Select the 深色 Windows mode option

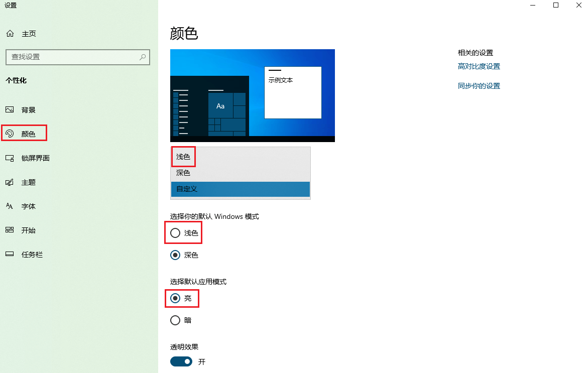coord(175,255)
